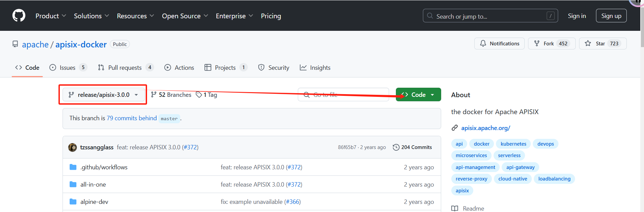Expand the Enterprise menu
The height and width of the screenshot is (212, 644).
click(234, 16)
